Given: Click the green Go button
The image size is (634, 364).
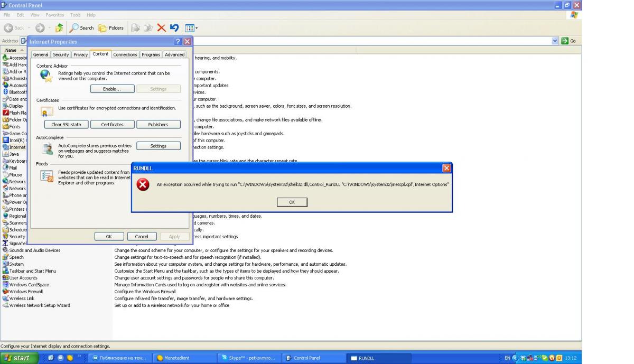Looking at the screenshot, I should click(568, 41).
